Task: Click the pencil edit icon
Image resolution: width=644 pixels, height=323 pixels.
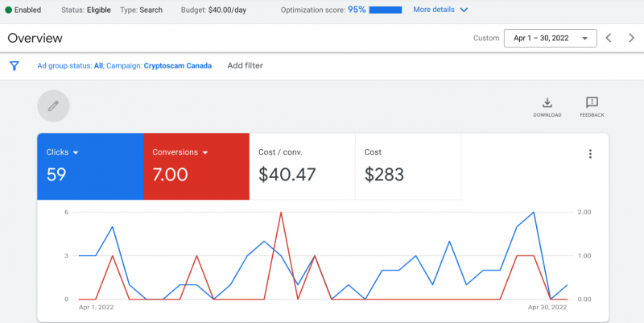Action: tap(53, 106)
